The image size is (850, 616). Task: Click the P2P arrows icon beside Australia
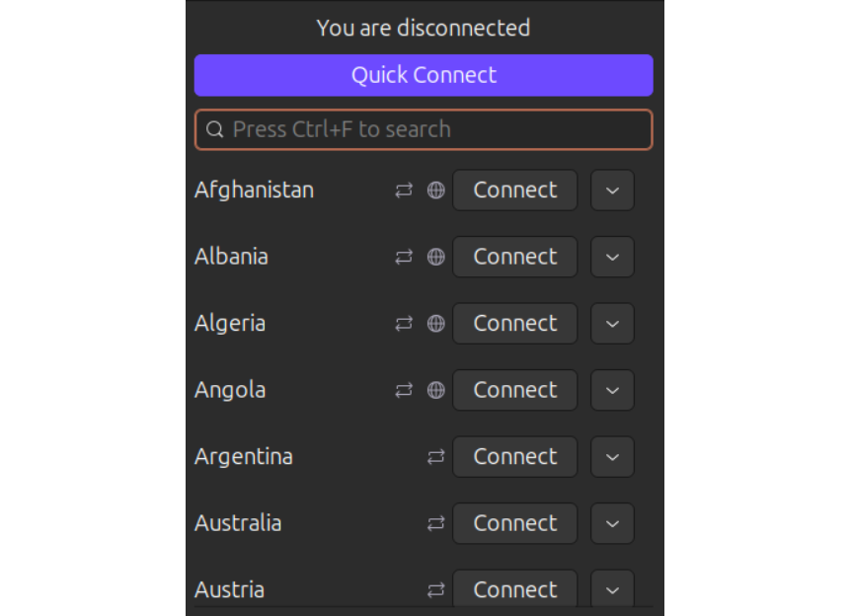435,523
